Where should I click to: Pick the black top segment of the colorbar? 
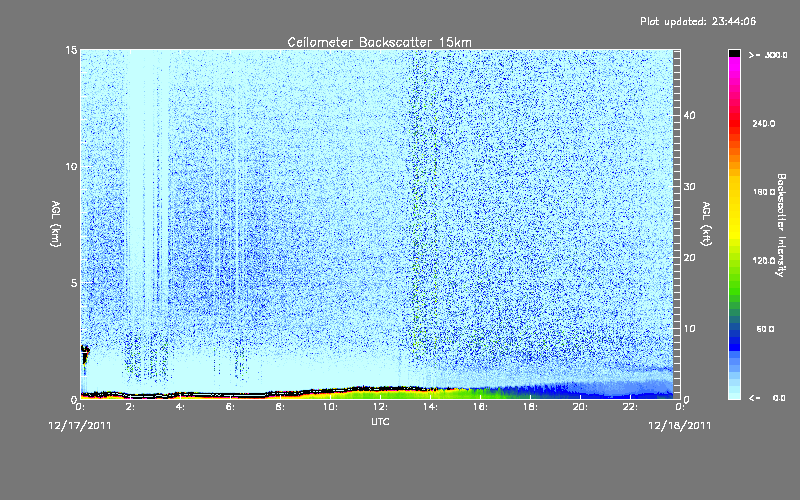coord(734,53)
